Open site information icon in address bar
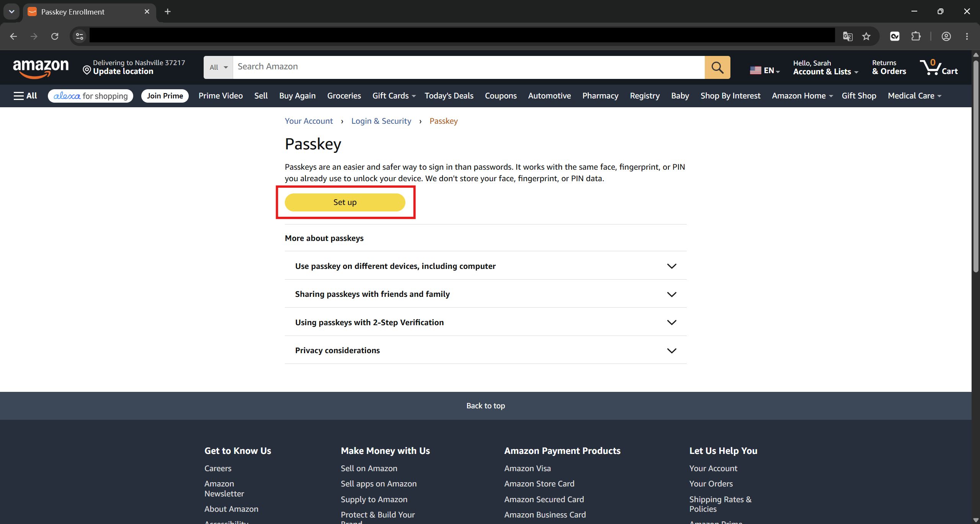Viewport: 980px width, 524px height. point(79,36)
